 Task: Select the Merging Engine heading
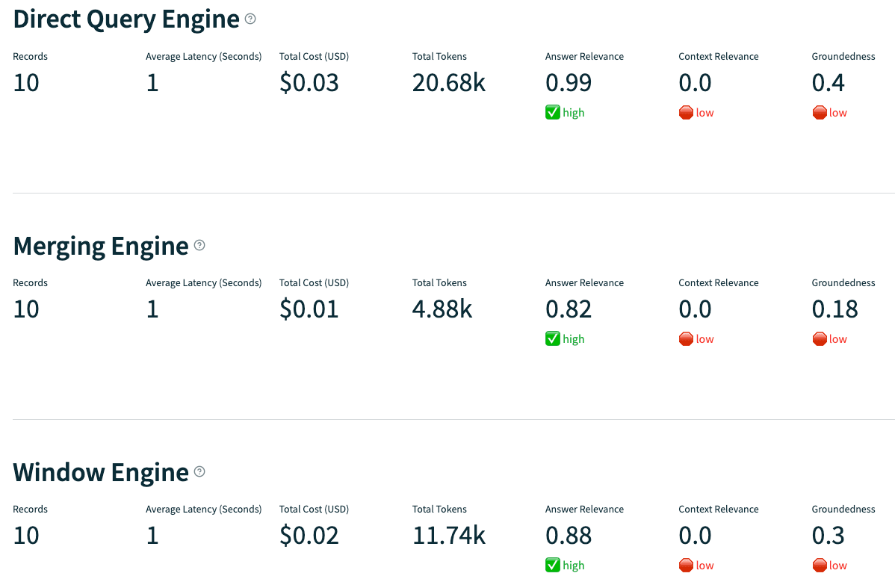pos(101,246)
